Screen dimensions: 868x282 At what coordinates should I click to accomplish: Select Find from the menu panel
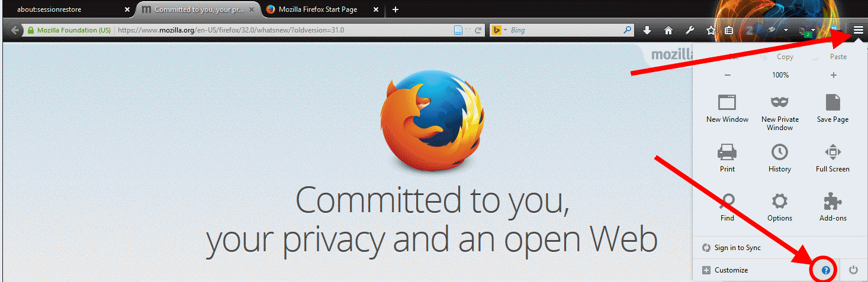(x=727, y=208)
